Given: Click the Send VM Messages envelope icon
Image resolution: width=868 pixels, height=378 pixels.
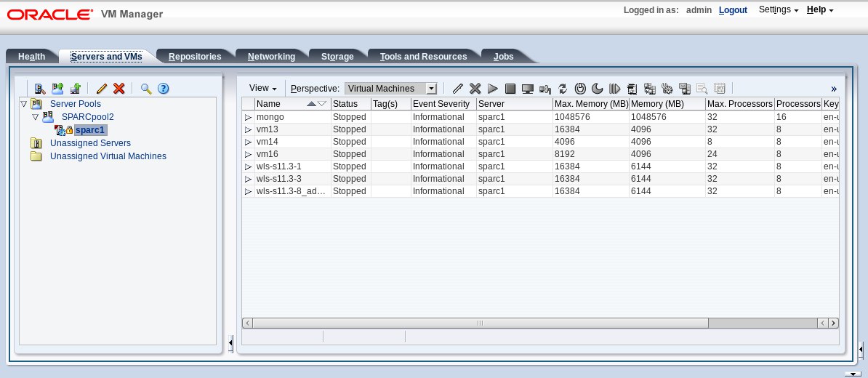Looking at the screenshot, I should point(685,89).
